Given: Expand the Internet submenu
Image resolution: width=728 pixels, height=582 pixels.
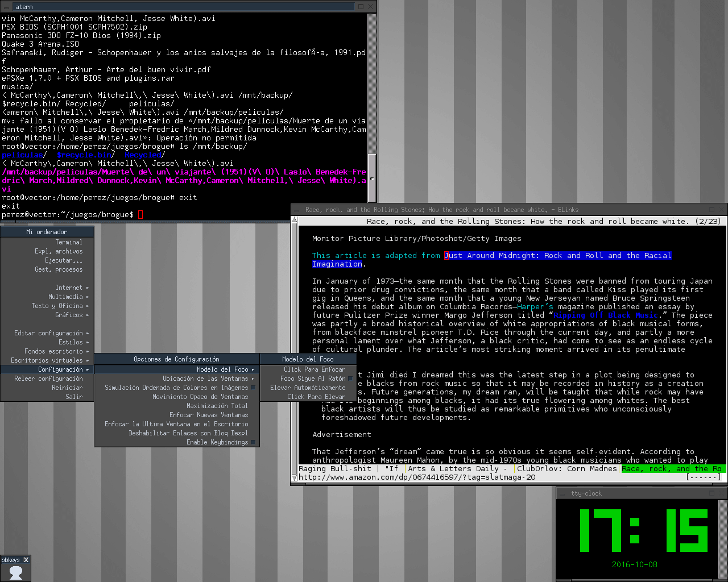Looking at the screenshot, I should pos(47,288).
